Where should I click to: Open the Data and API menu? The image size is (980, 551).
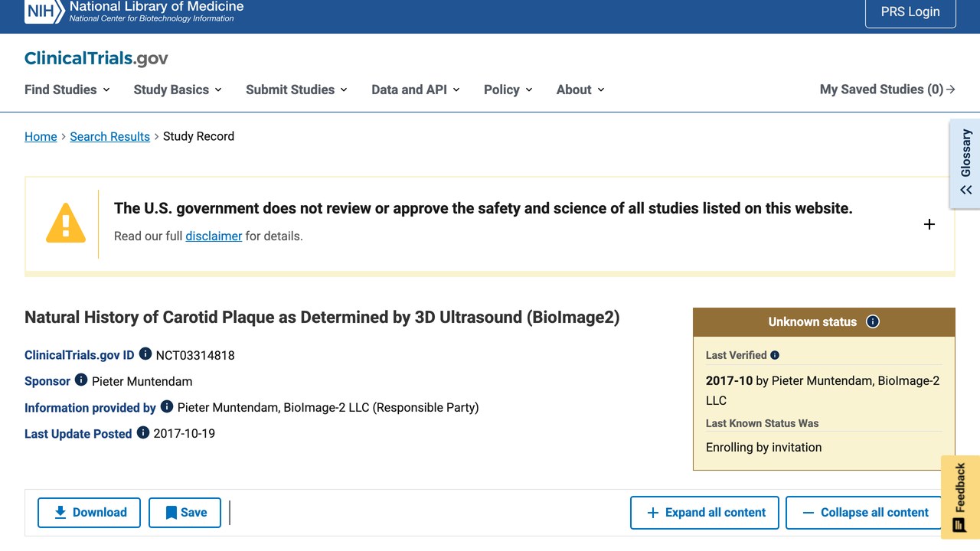pos(416,90)
